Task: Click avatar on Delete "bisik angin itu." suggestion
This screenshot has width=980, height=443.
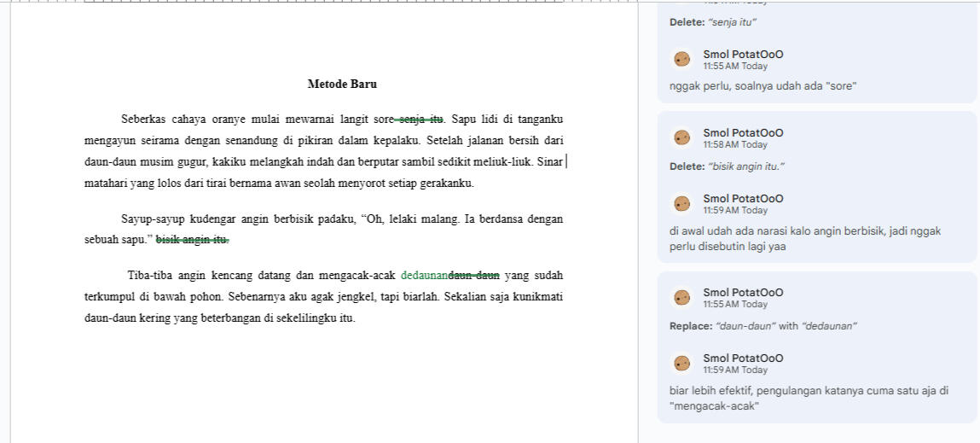Action: (x=681, y=137)
